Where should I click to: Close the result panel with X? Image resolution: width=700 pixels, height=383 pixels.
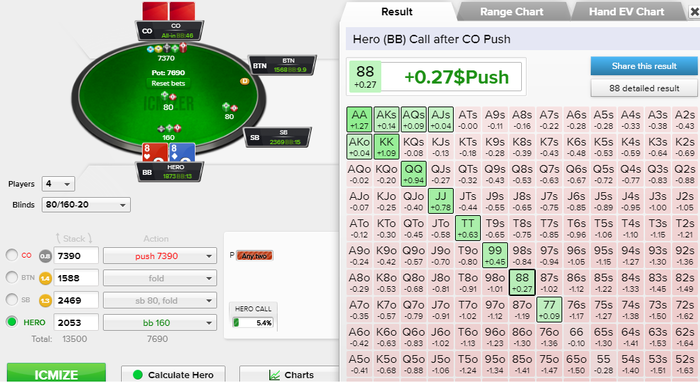point(694,12)
